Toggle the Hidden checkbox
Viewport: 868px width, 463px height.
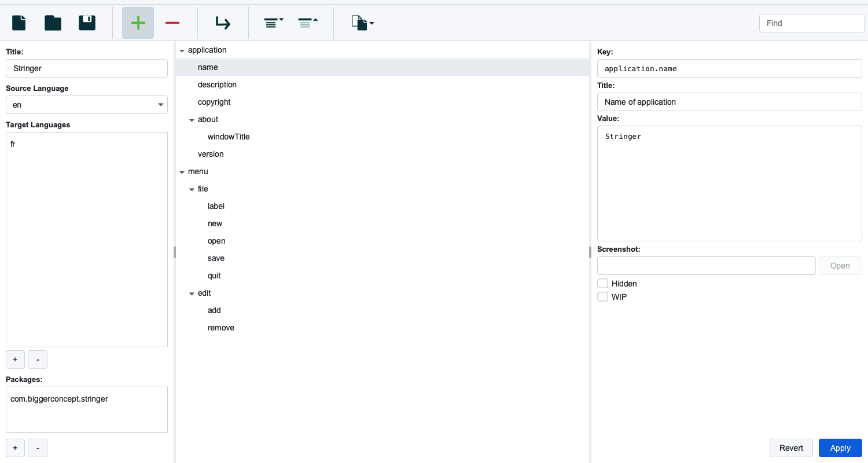click(x=603, y=284)
